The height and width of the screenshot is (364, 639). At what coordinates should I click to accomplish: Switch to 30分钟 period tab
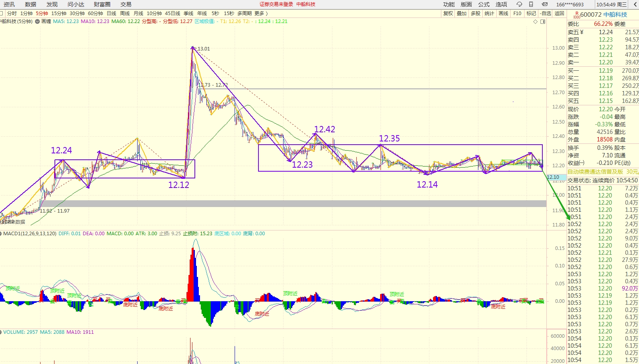click(x=77, y=14)
